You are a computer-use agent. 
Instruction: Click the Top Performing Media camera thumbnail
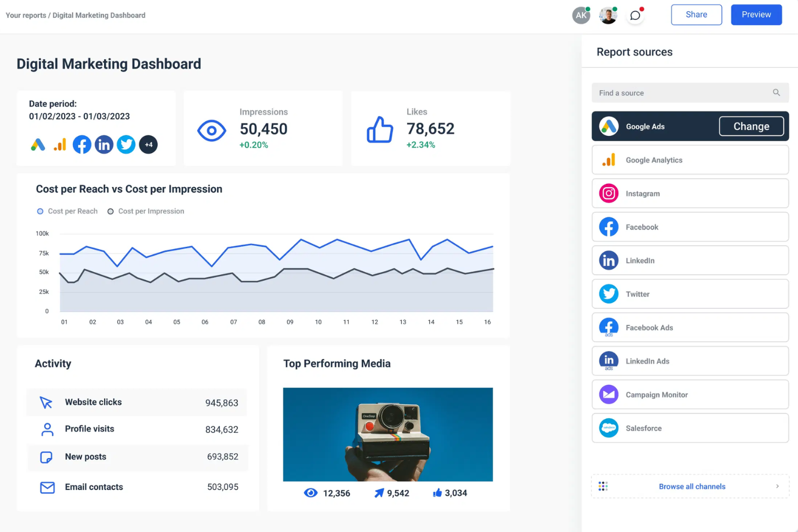388,434
